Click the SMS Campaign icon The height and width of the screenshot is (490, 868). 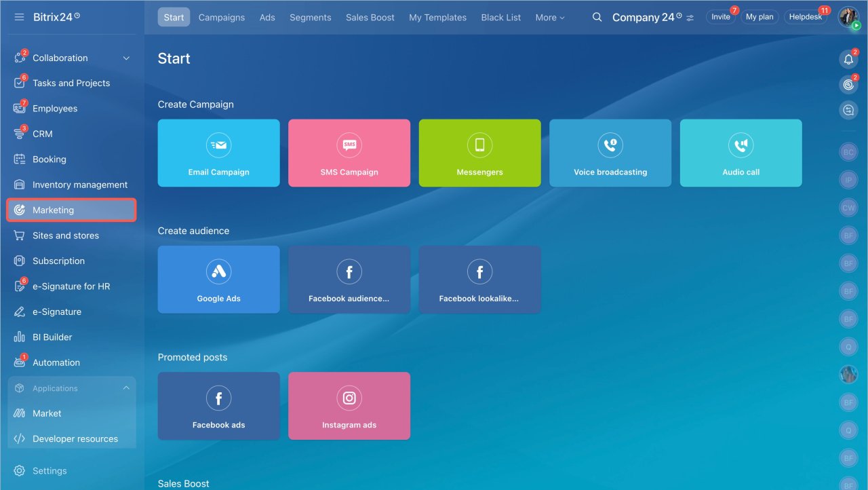coord(349,145)
